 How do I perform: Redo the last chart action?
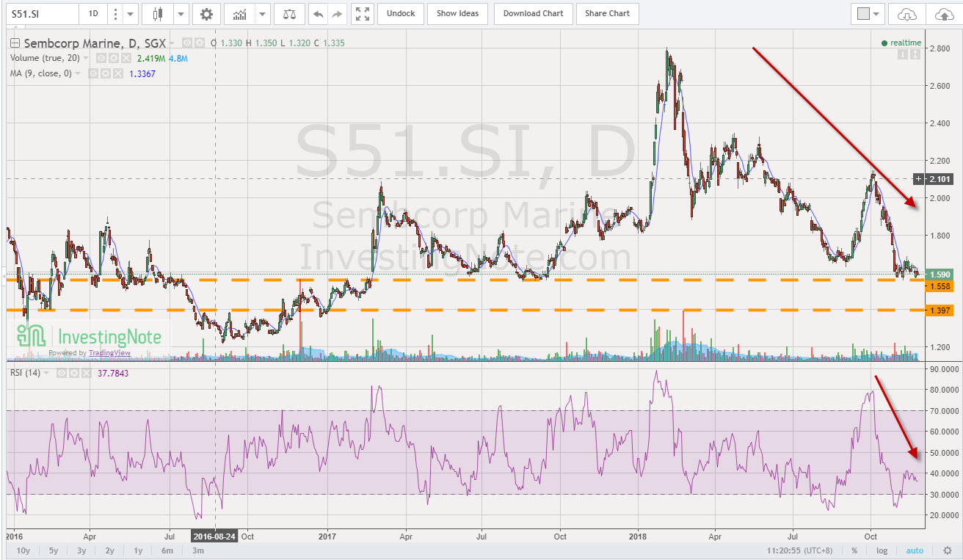(x=337, y=13)
